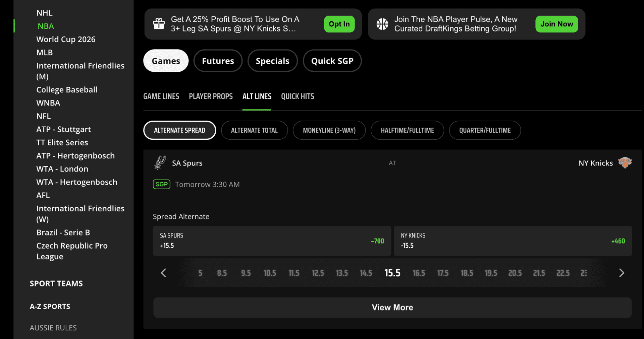The image size is (644, 339).
Task: Open WNBA in the sidebar
Action: click(x=48, y=103)
